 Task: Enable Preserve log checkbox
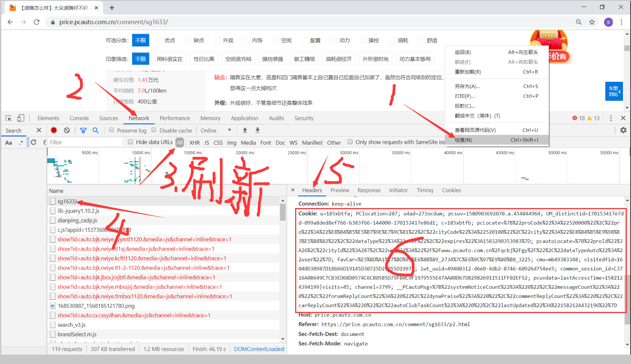point(112,130)
